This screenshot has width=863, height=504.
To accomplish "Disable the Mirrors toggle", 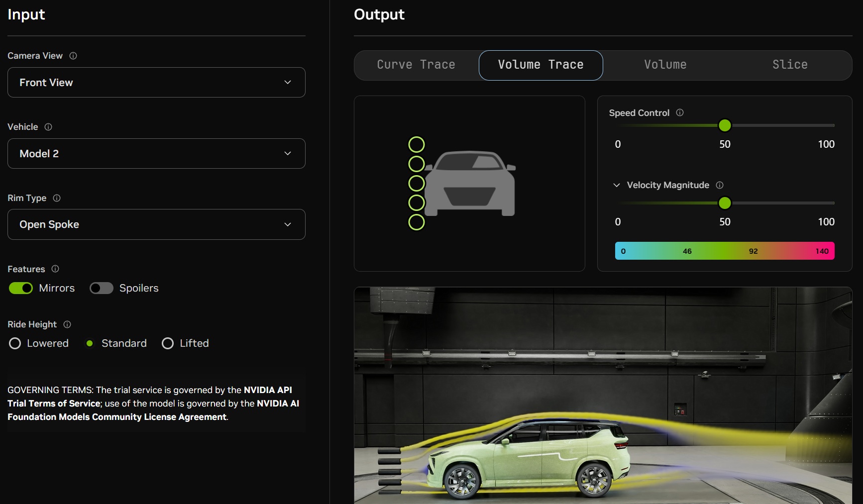I will point(21,288).
